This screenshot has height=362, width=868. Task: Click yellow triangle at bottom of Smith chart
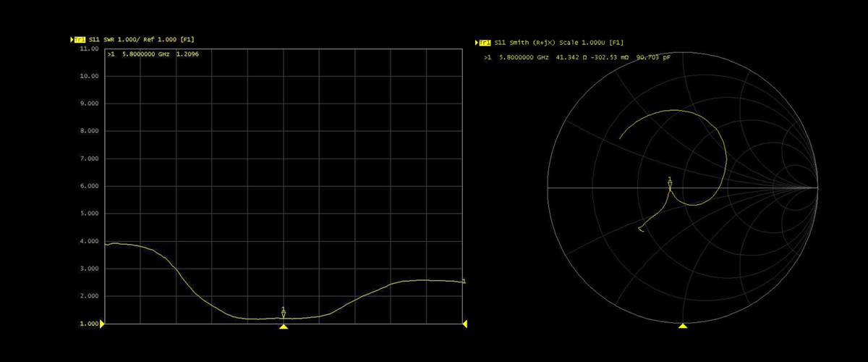[683, 327]
